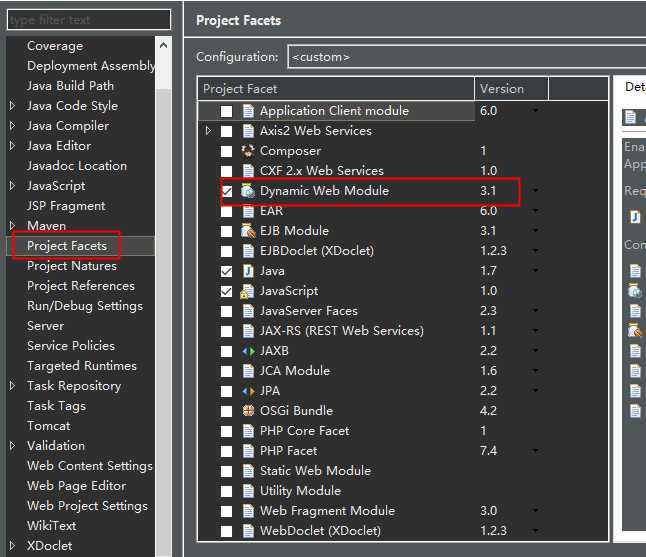Select Project Natures in sidebar
Viewport: 646px width, 557px height.
pos(72,266)
